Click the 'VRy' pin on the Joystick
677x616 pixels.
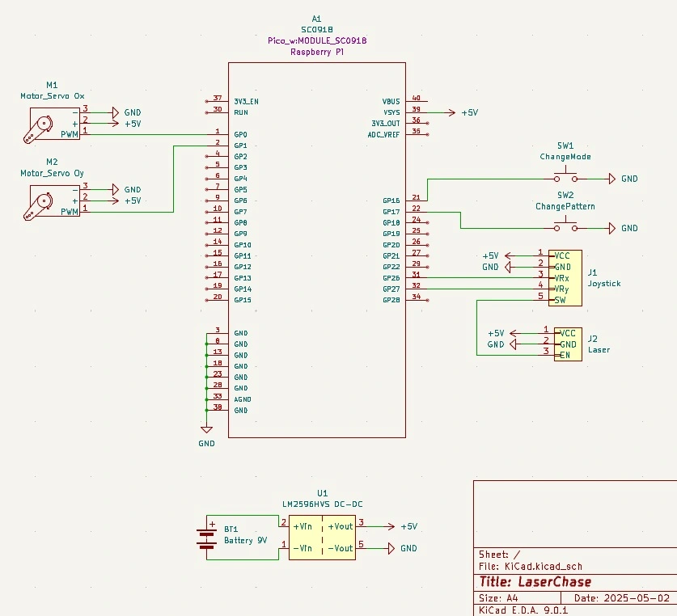[x=561, y=289]
